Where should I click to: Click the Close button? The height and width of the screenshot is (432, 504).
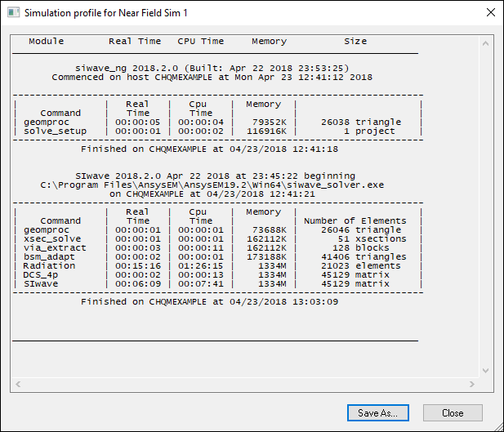point(453,412)
